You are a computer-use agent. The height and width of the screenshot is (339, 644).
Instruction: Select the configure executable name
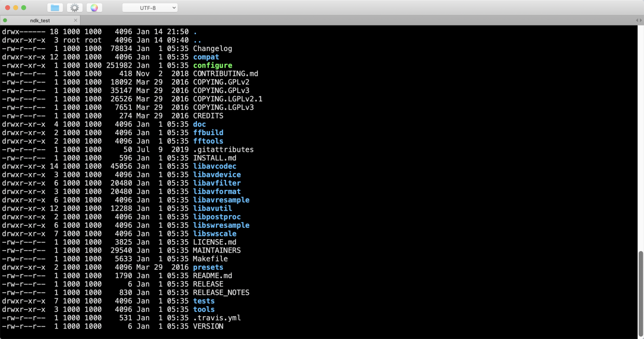(212, 65)
